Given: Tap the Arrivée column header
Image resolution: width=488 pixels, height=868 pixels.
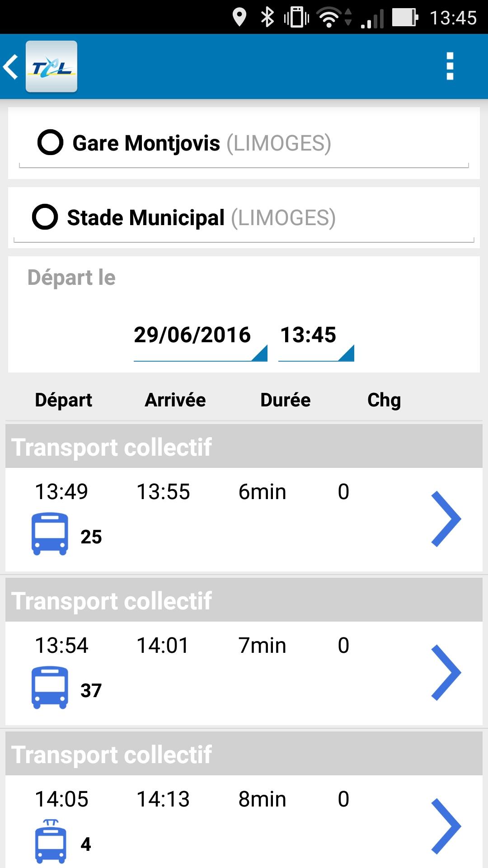Looking at the screenshot, I should coord(175,400).
